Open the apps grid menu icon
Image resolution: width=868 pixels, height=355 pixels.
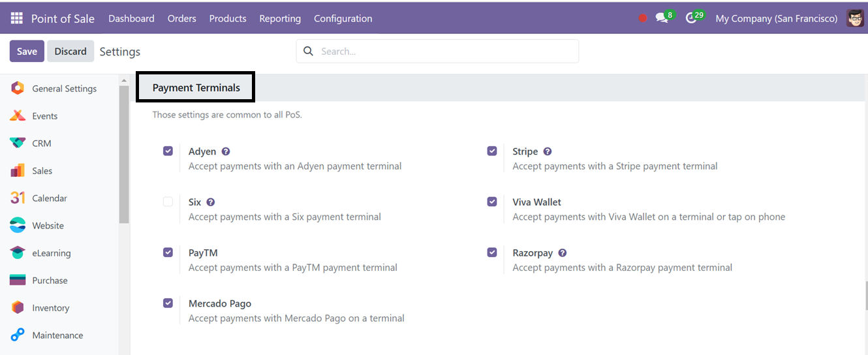coord(16,18)
